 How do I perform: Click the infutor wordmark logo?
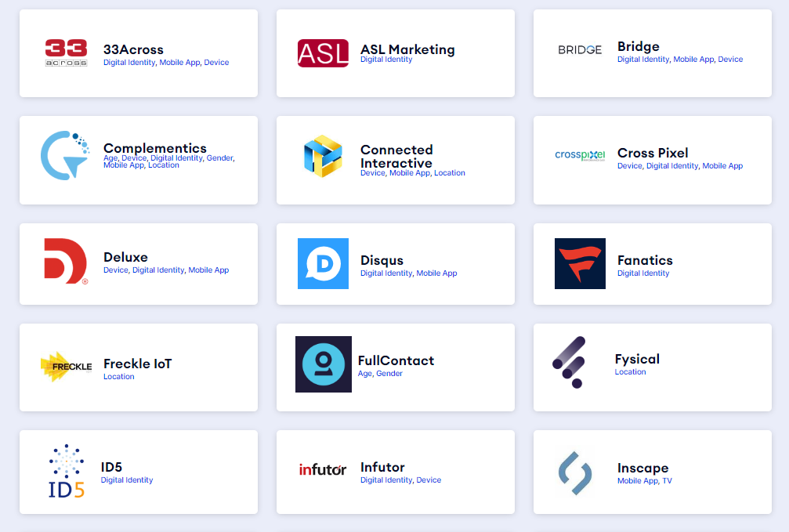tap(323, 469)
